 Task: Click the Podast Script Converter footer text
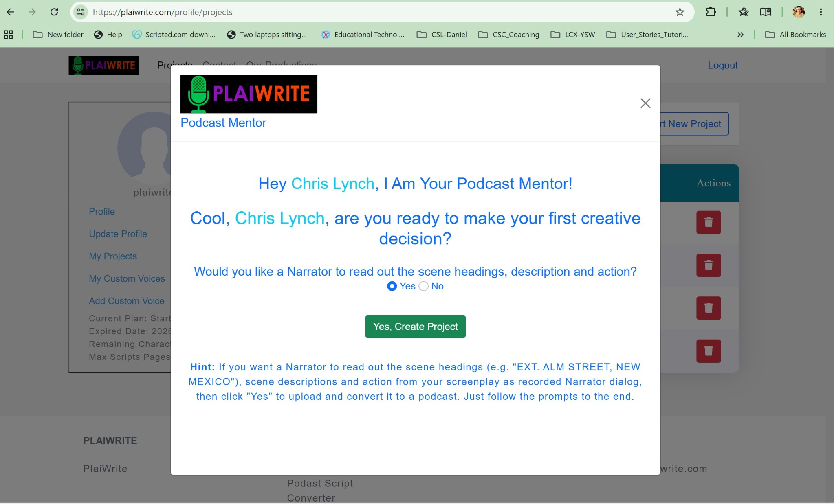pyautogui.click(x=320, y=491)
